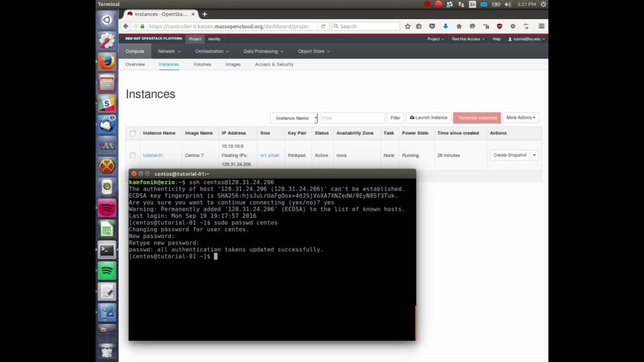The image size is (644, 362).
Task: Open a new Firefox tab
Action: tap(204, 14)
